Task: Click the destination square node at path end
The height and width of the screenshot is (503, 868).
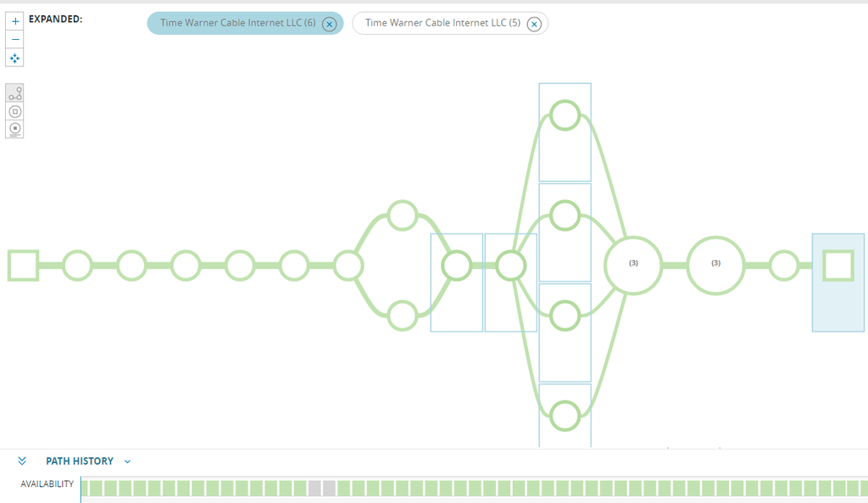Action: click(838, 265)
